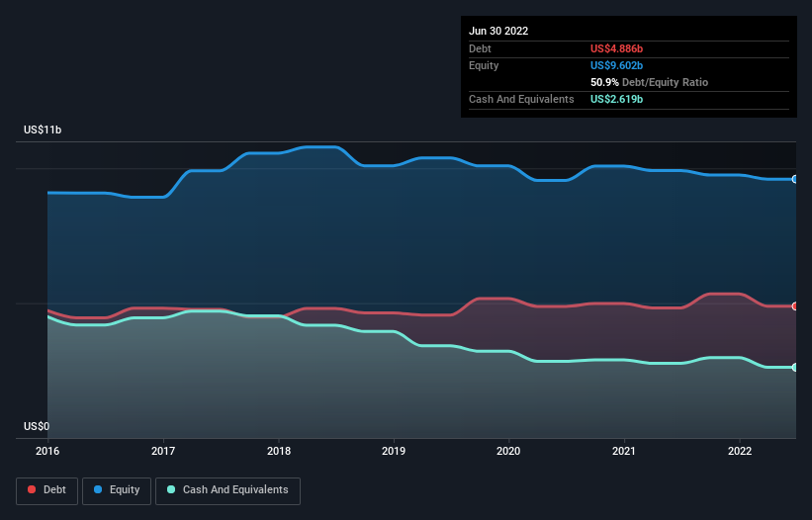Viewport: 812px width, 520px height.
Task: Click the blue Equity legend dot
Action: coord(98,489)
